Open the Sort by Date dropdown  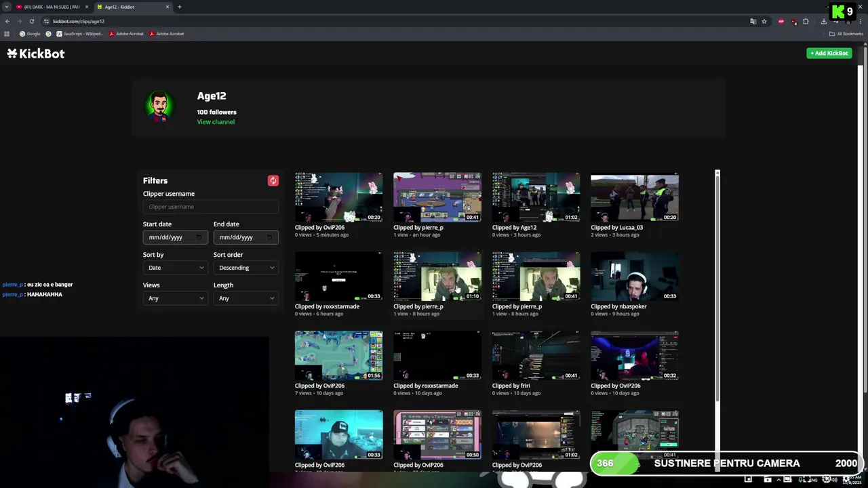pyautogui.click(x=175, y=268)
